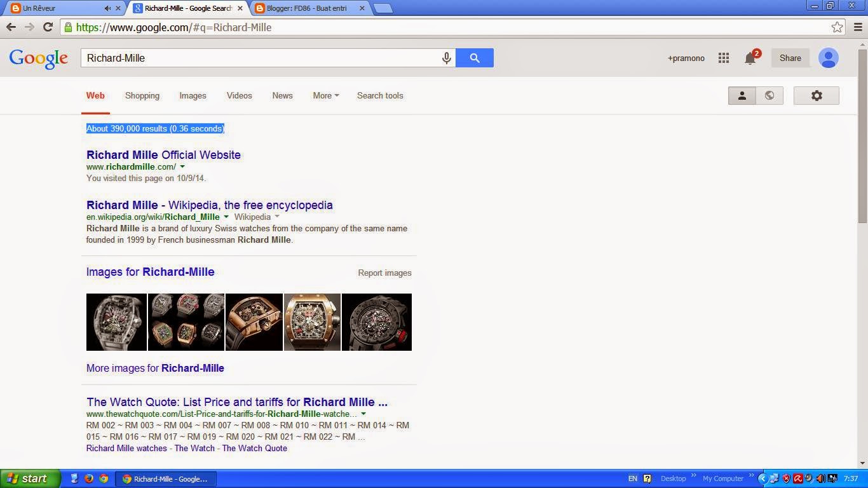Open the black and red watch thumbnail
The image size is (868, 488).
pos(377,322)
